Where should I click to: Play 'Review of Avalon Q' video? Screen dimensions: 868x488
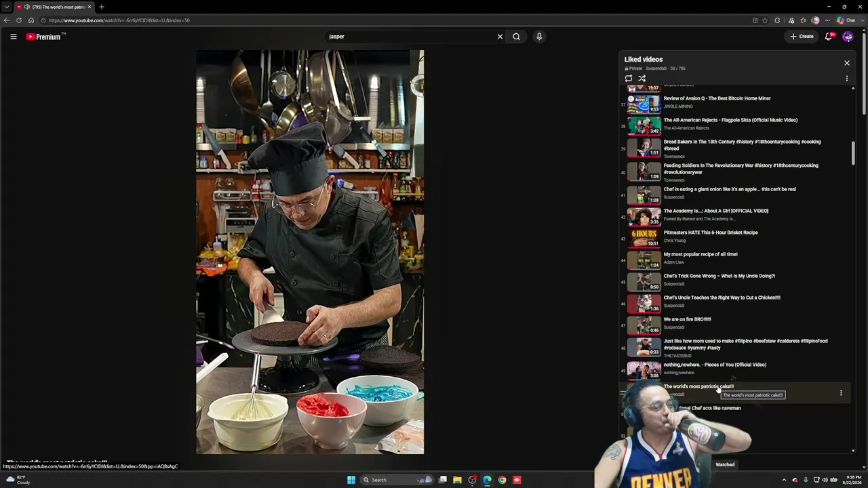[x=717, y=98]
